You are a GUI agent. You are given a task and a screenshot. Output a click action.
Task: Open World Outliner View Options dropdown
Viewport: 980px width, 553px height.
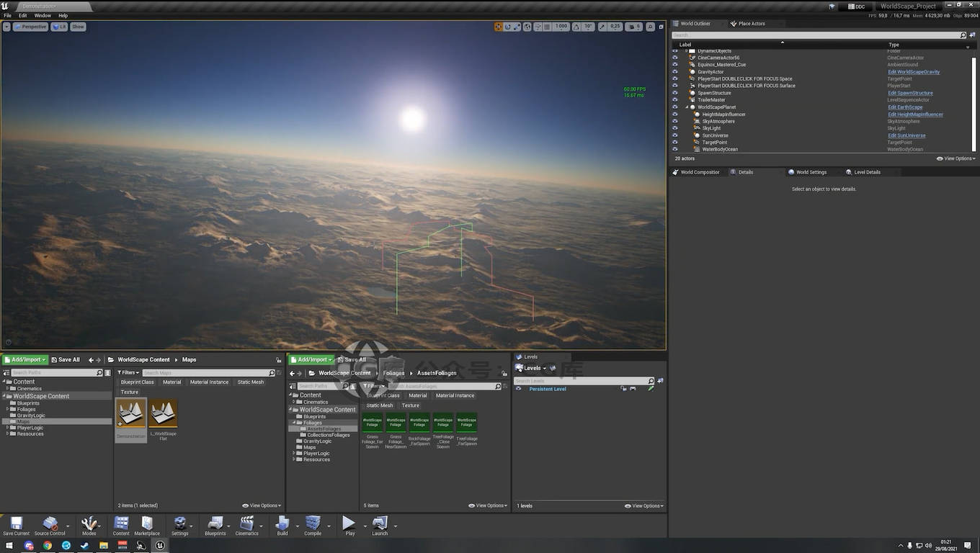(x=955, y=158)
